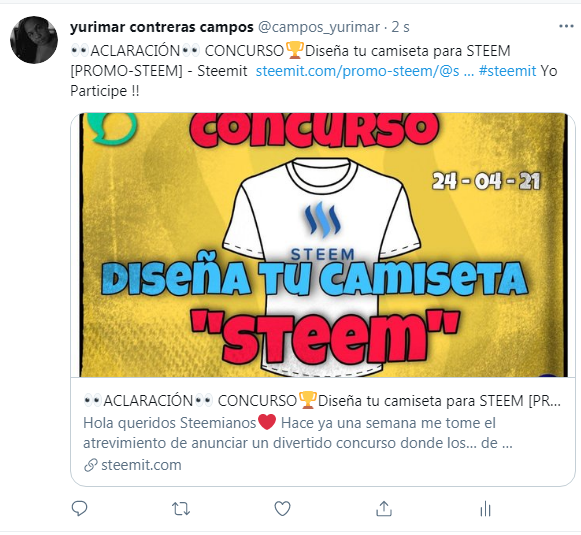Click the reply speech bubble icon

point(79,508)
